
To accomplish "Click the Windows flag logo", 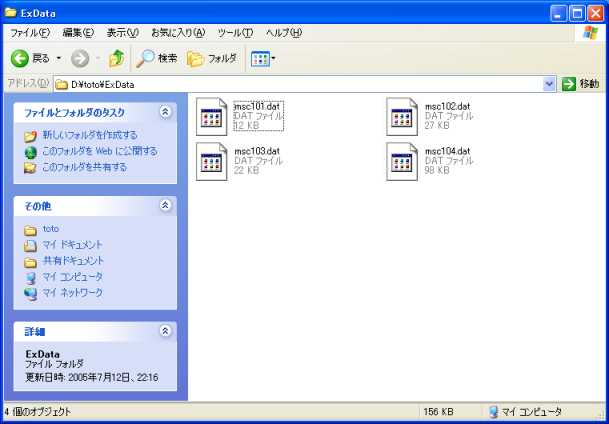I will click(x=590, y=33).
